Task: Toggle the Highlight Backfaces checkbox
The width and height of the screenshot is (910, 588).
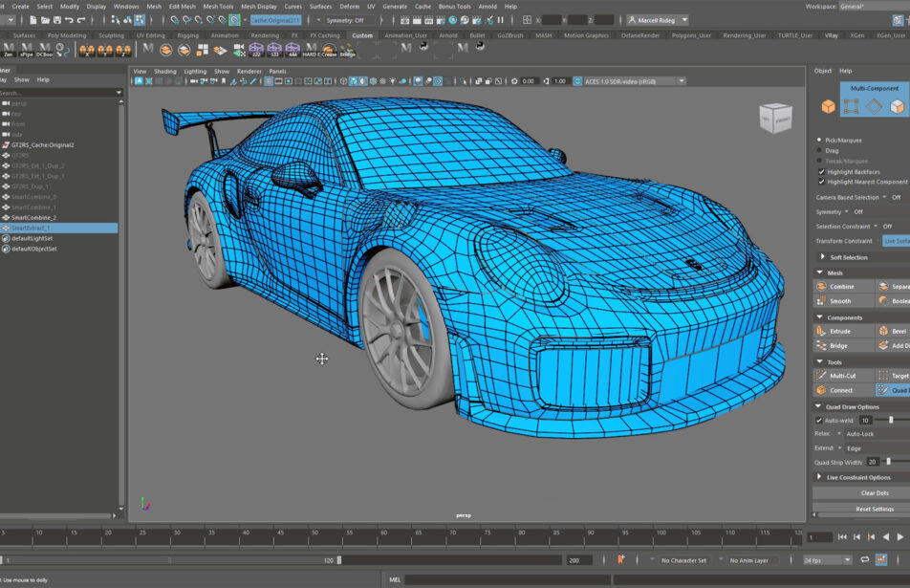Action: click(821, 172)
